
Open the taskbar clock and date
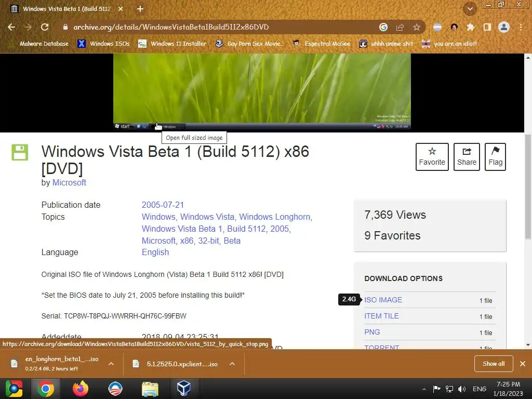[508, 389]
